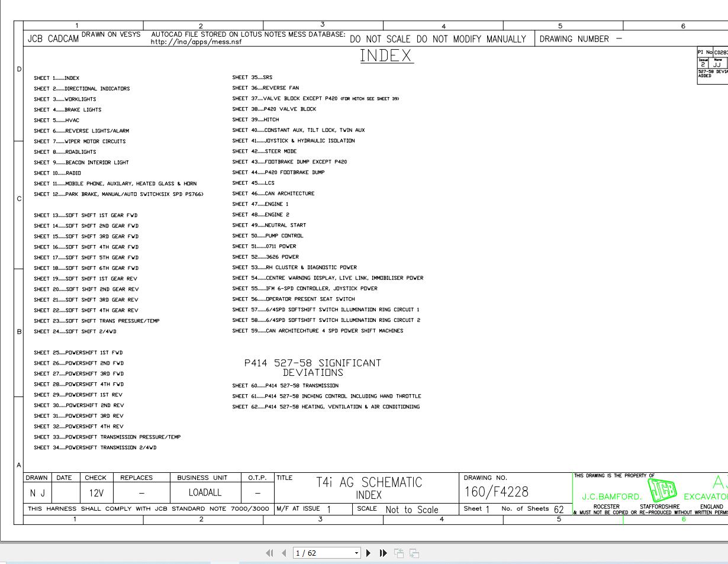Select 'SHEET 39....HITCH' entry
Screen dimensions: 728x564
255,120
